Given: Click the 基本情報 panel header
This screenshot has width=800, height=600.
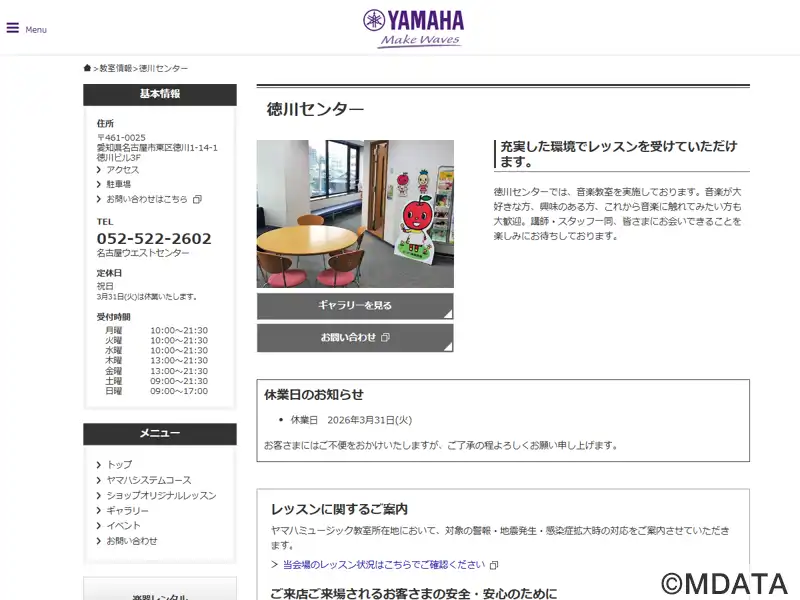Looking at the screenshot, I should pyautogui.click(x=160, y=94).
